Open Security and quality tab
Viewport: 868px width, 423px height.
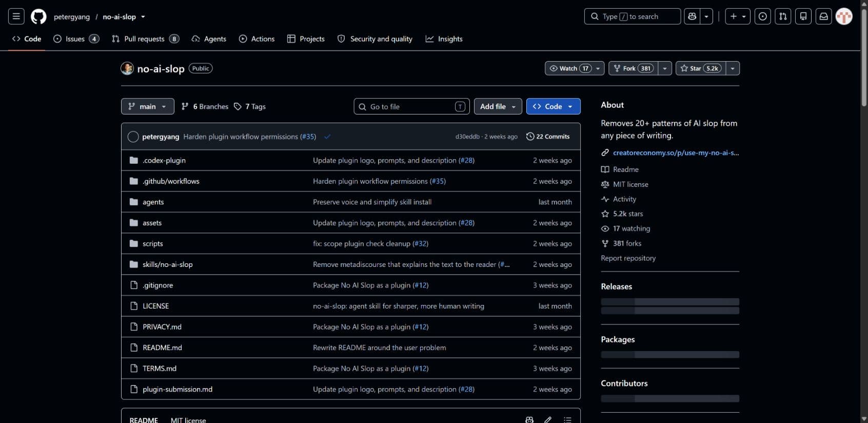[375, 39]
